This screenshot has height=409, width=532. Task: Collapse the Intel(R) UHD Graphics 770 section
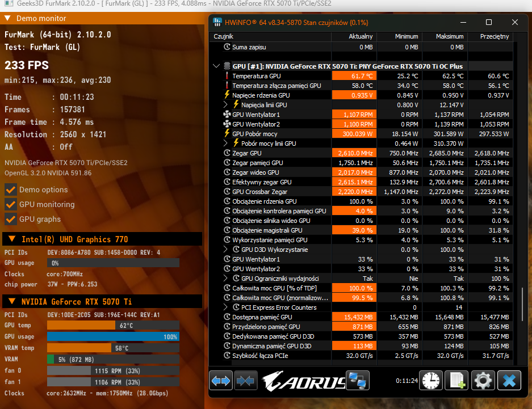point(12,239)
